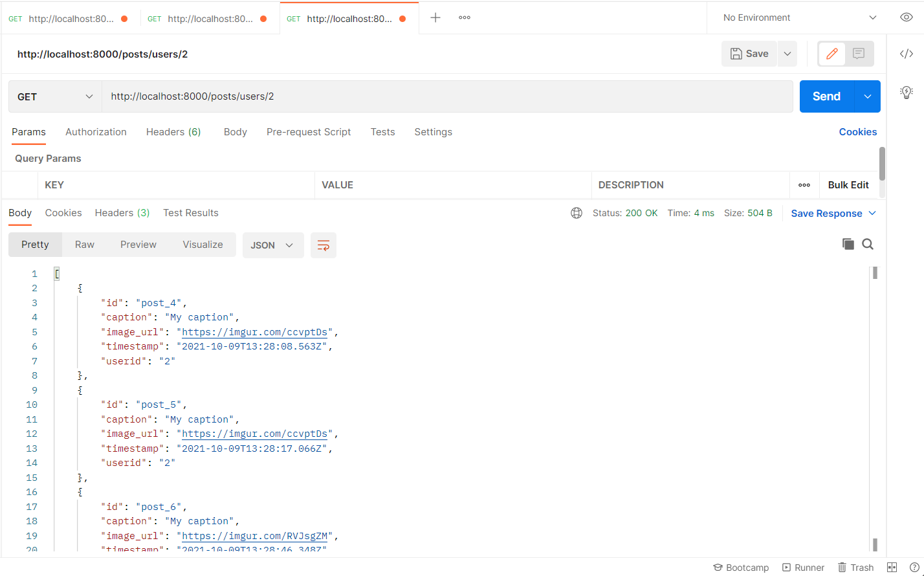Select the Preview response view
The width and height of the screenshot is (924, 576).
tap(138, 245)
